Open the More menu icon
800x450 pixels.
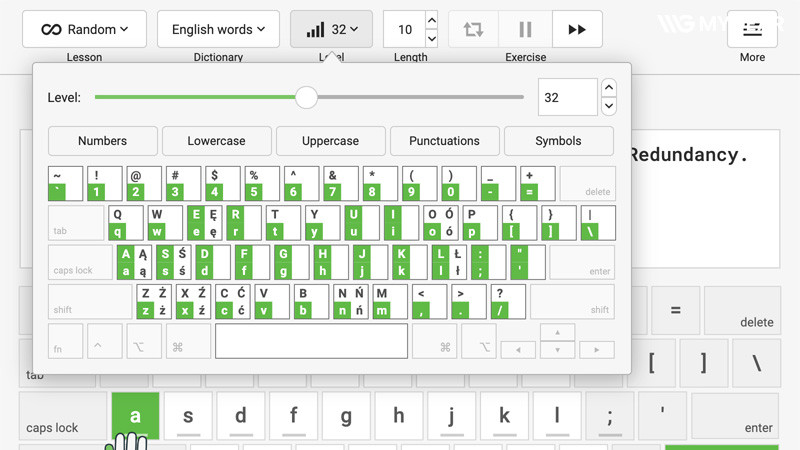point(752,30)
